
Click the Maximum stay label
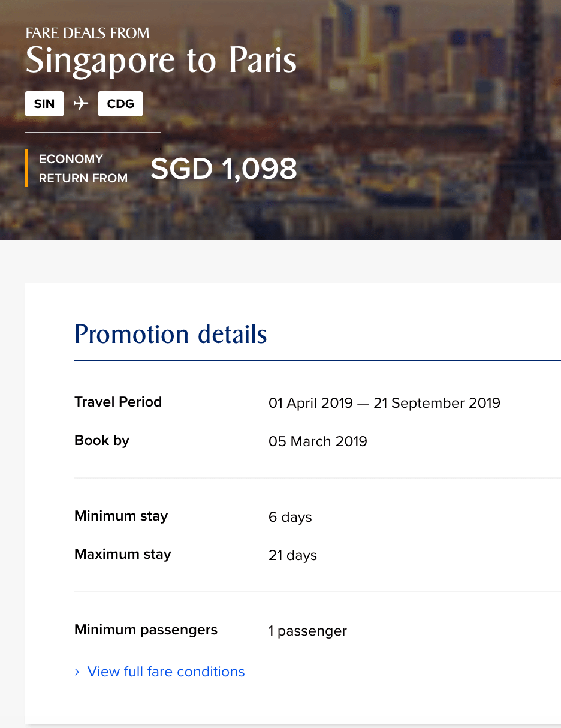(123, 554)
